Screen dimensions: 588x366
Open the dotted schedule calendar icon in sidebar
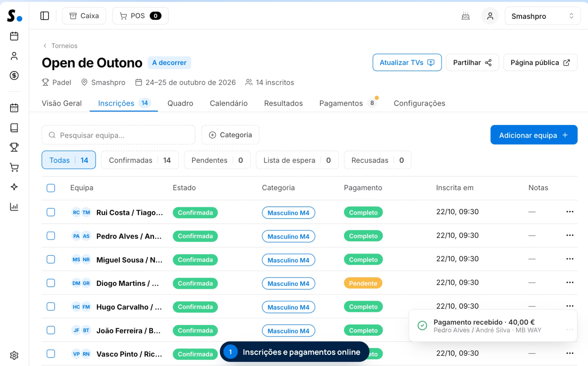[x=14, y=108]
